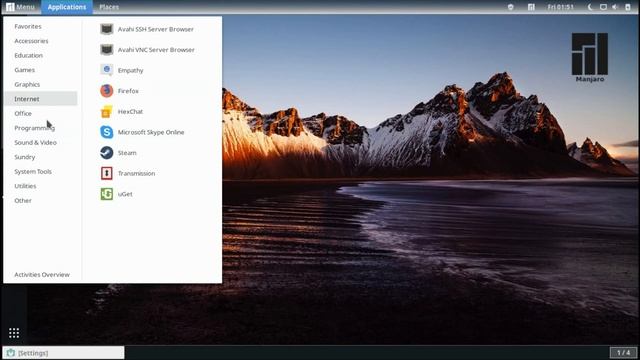Image resolution: width=640 pixels, height=360 pixels.
Task: Launch Microsoft Skype Online icon
Action: pyautogui.click(x=107, y=132)
